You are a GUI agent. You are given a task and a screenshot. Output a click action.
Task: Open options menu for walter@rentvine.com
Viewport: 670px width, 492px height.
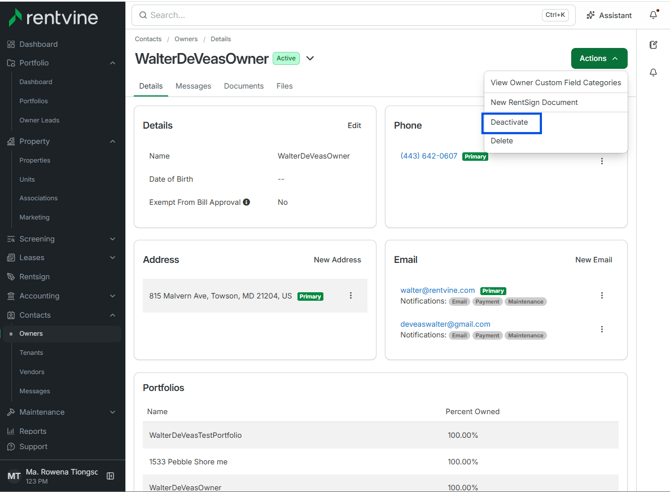[602, 295]
